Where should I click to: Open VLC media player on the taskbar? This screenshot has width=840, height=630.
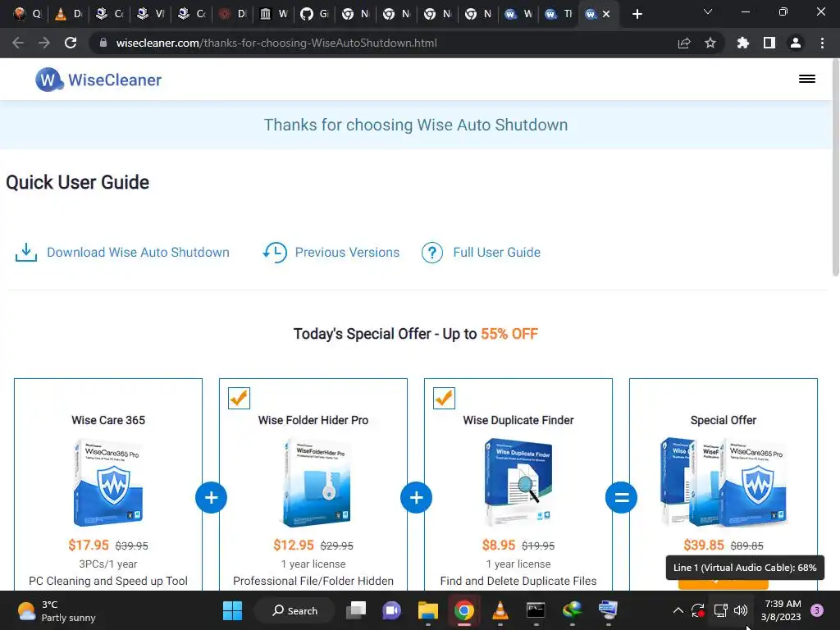pyautogui.click(x=500, y=610)
